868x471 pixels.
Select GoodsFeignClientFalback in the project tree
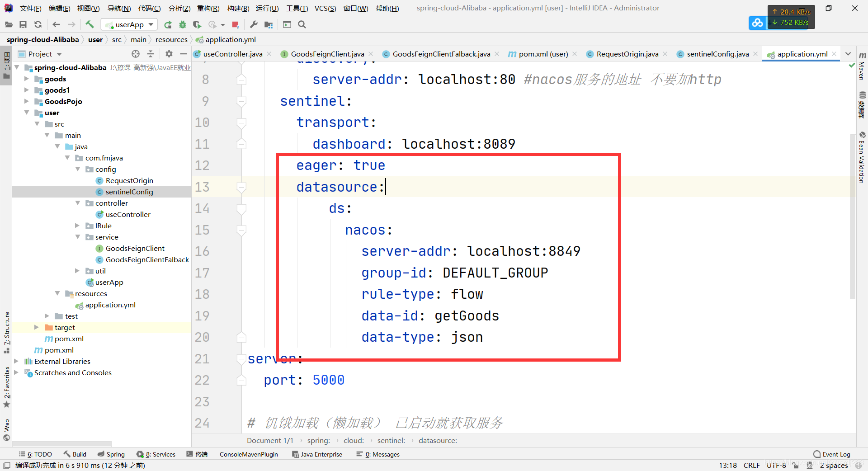pos(147,259)
